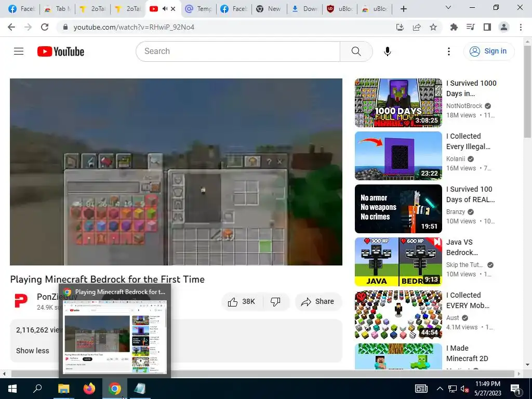The image size is (532, 399).
Task: Toggle Chrome side panel icon
Action: [x=487, y=27]
